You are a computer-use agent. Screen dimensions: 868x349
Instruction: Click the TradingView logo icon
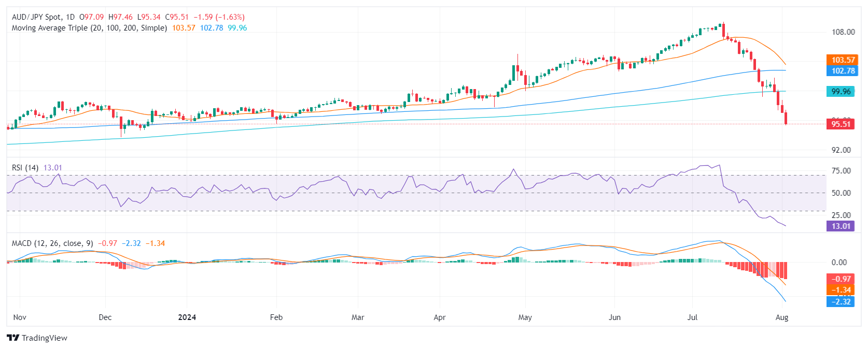pyautogui.click(x=13, y=338)
